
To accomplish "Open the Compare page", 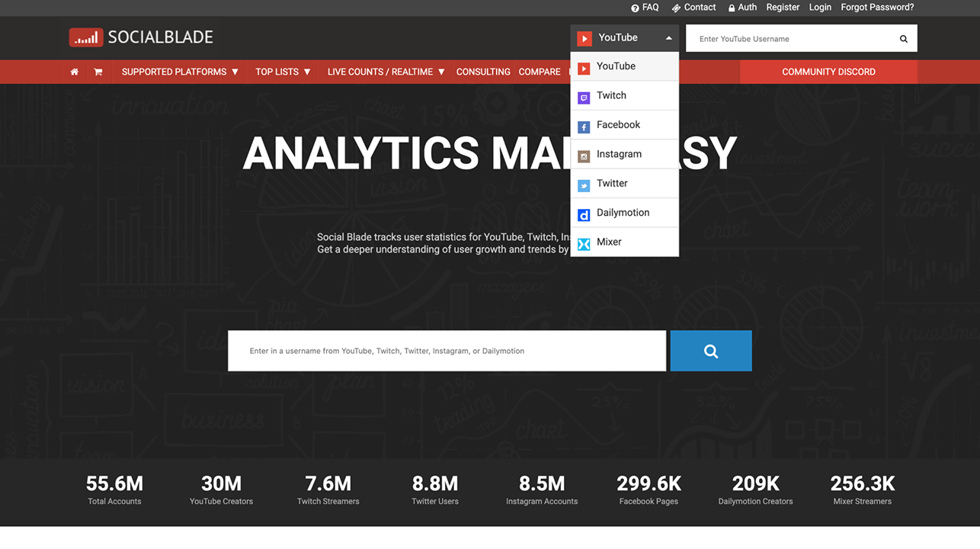I will [x=540, y=72].
